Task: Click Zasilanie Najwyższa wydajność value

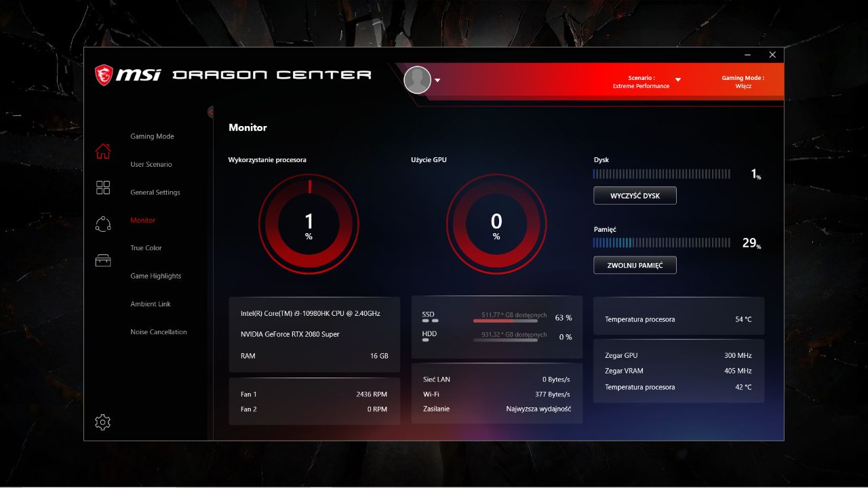Action: pyautogui.click(x=538, y=409)
